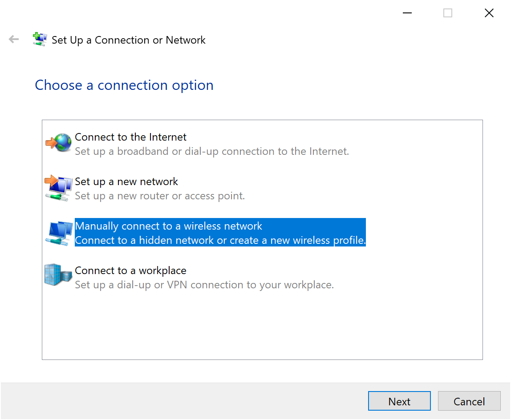Click the new router or access point description
This screenshot has width=511, height=420.
click(160, 196)
